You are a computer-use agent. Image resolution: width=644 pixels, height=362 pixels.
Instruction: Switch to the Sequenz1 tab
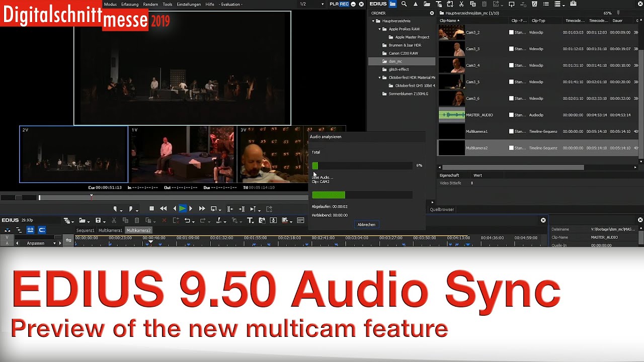(x=85, y=230)
